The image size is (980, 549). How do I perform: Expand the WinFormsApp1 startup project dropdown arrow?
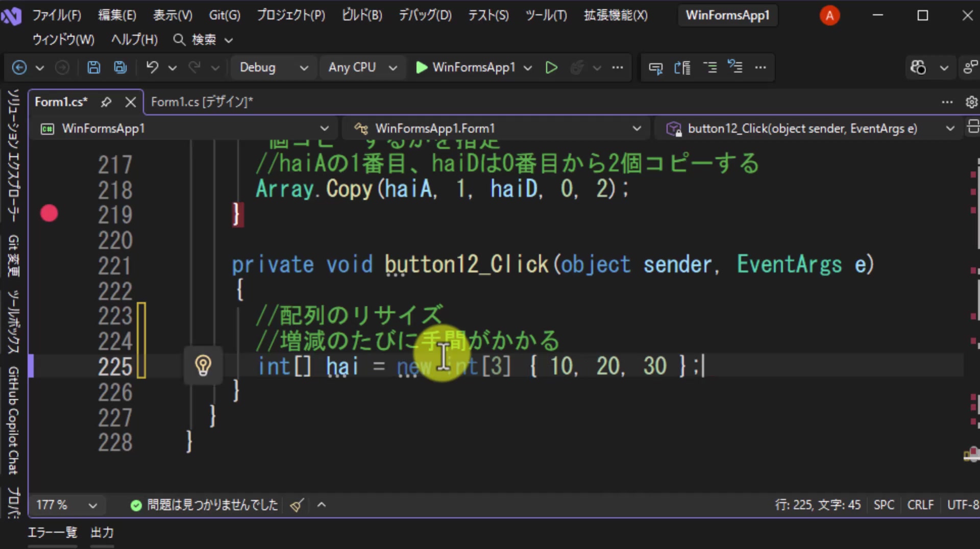tap(528, 68)
